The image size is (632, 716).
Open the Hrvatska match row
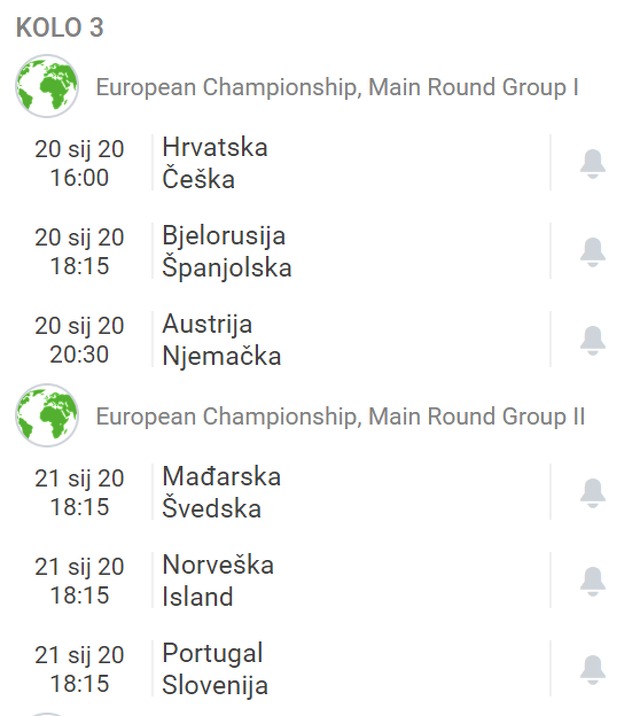(x=215, y=147)
